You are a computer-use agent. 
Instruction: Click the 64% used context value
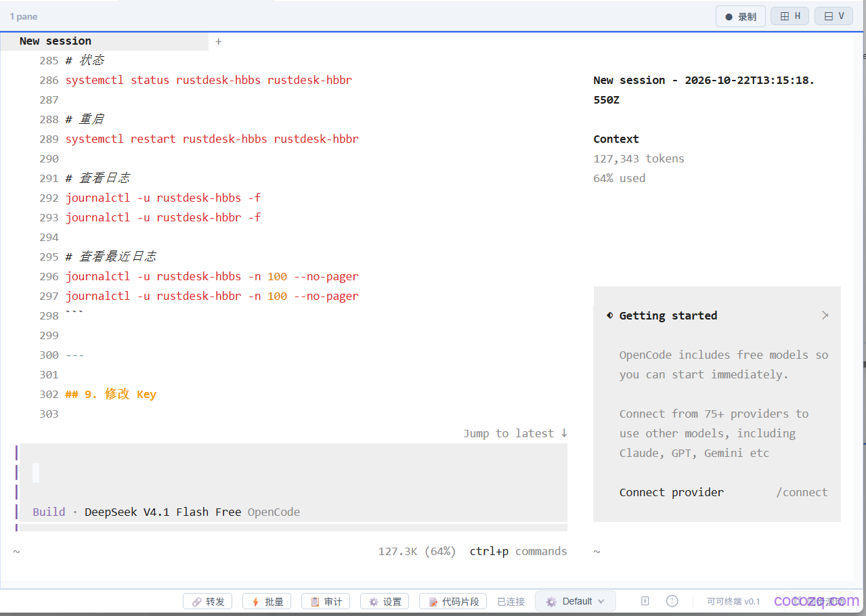coord(620,178)
